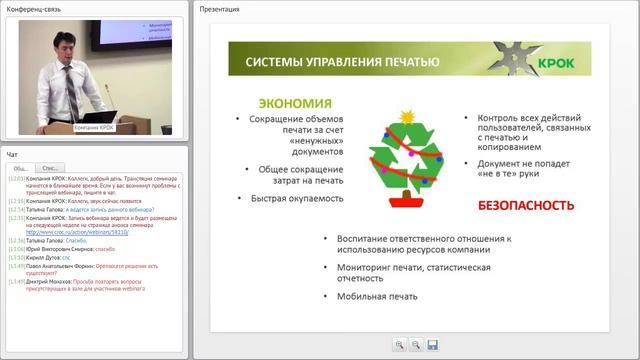640x360 pixels.
Task: Click the 'ЭКОНОМИЯ' heading on the slide
Action: 295,103
